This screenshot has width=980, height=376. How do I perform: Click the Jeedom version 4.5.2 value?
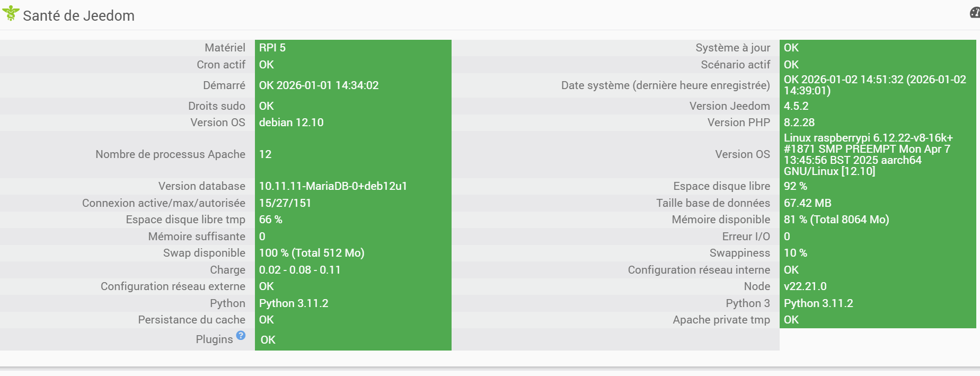[x=796, y=106]
